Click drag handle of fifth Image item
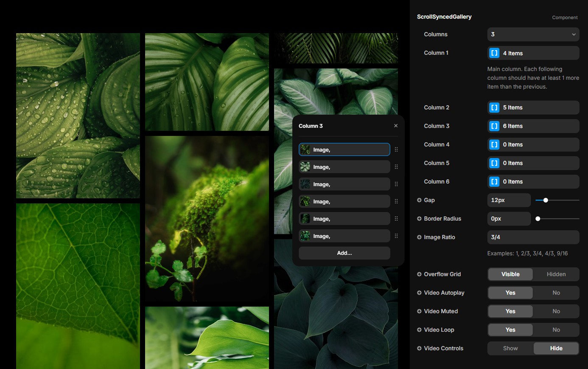The width and height of the screenshot is (588, 369). (x=396, y=219)
